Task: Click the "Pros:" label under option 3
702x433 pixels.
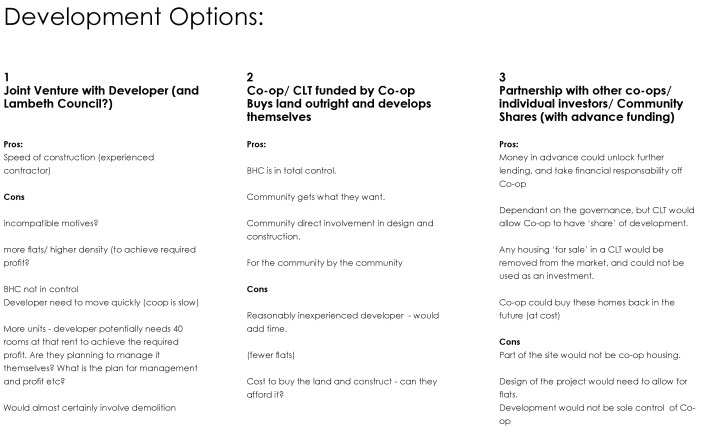Action: (508, 144)
